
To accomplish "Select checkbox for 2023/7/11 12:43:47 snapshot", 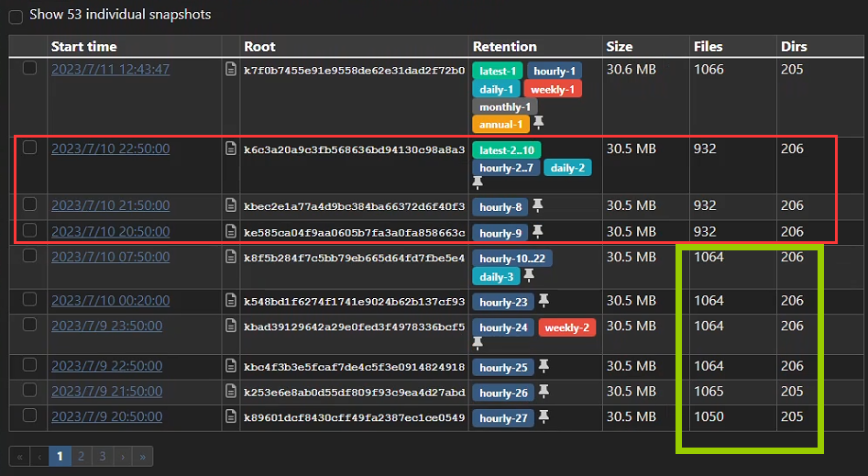I will click(30, 69).
